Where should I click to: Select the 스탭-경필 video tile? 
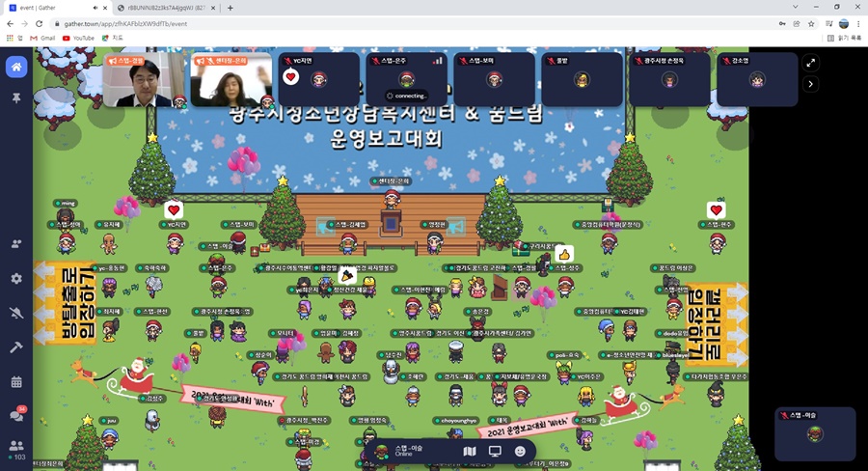point(144,80)
